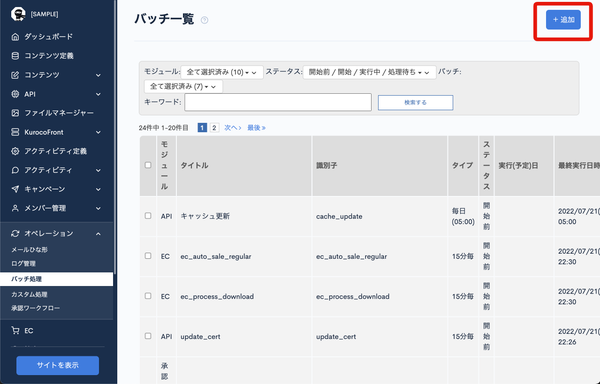
Task: Click the キャンペーン paper plane icon
Action: [15, 189]
